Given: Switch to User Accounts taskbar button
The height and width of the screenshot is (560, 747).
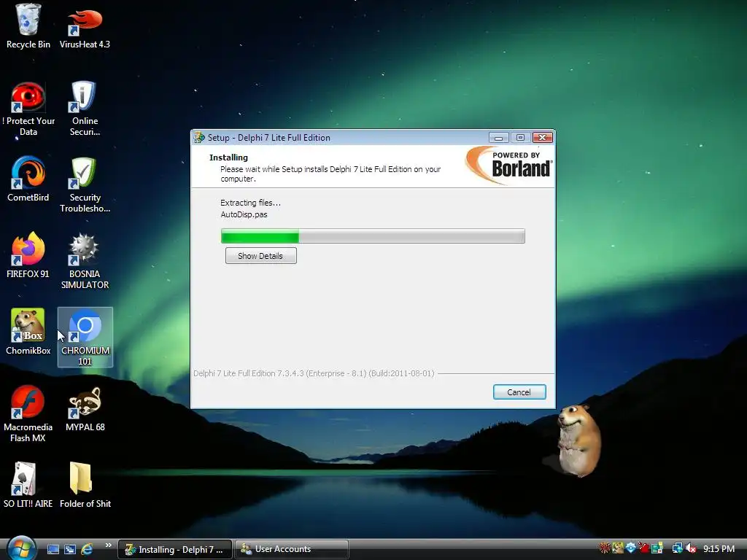Looking at the screenshot, I should tap(292, 550).
